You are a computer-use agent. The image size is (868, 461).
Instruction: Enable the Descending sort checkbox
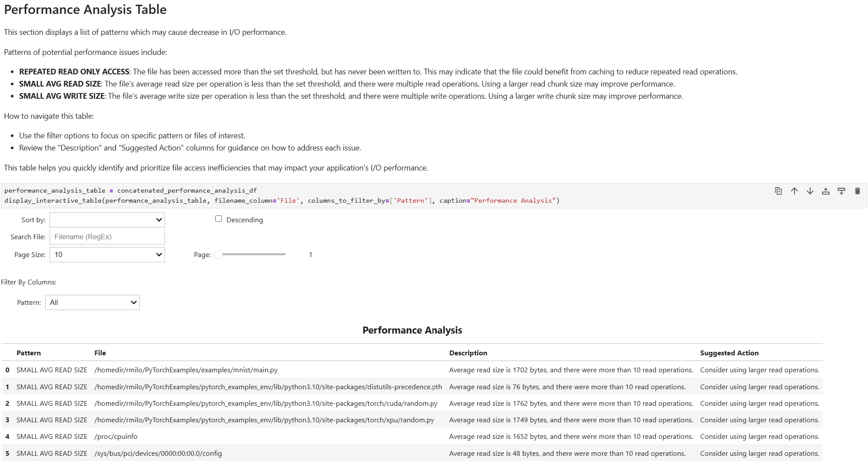tap(218, 219)
